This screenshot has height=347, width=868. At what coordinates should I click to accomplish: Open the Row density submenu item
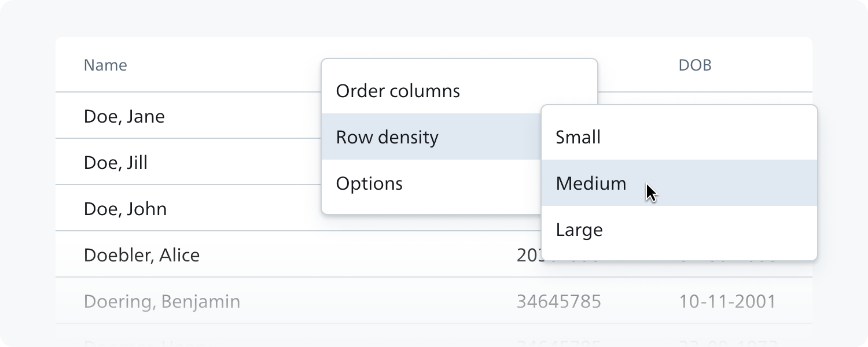pyautogui.click(x=431, y=137)
